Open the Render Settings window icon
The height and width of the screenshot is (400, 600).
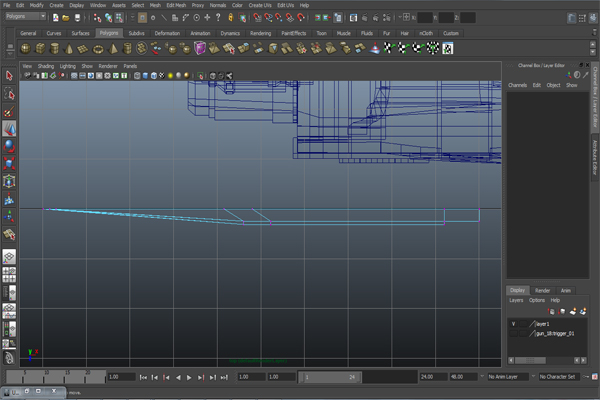pos(387,18)
